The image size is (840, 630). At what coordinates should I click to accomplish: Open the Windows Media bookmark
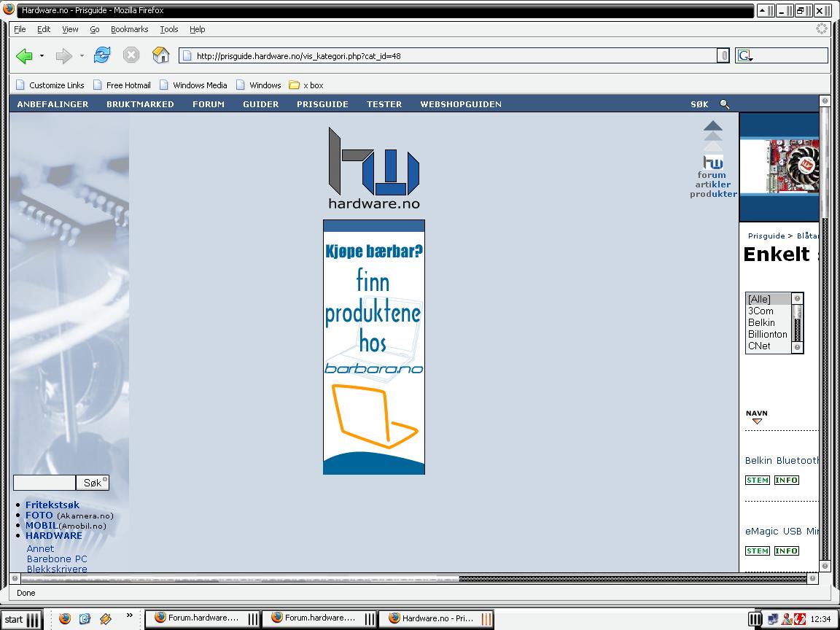pos(193,85)
